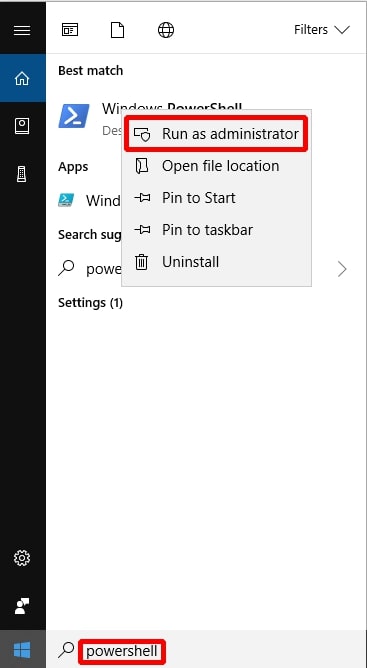Click the Settings (1) heading

tap(90, 303)
